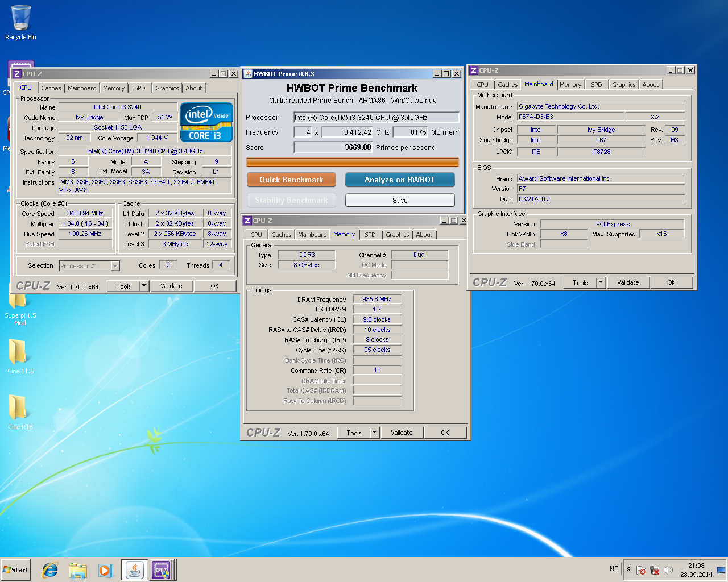Click OK in the CPU-Z CPU window
The height and width of the screenshot is (582, 728).
214,286
